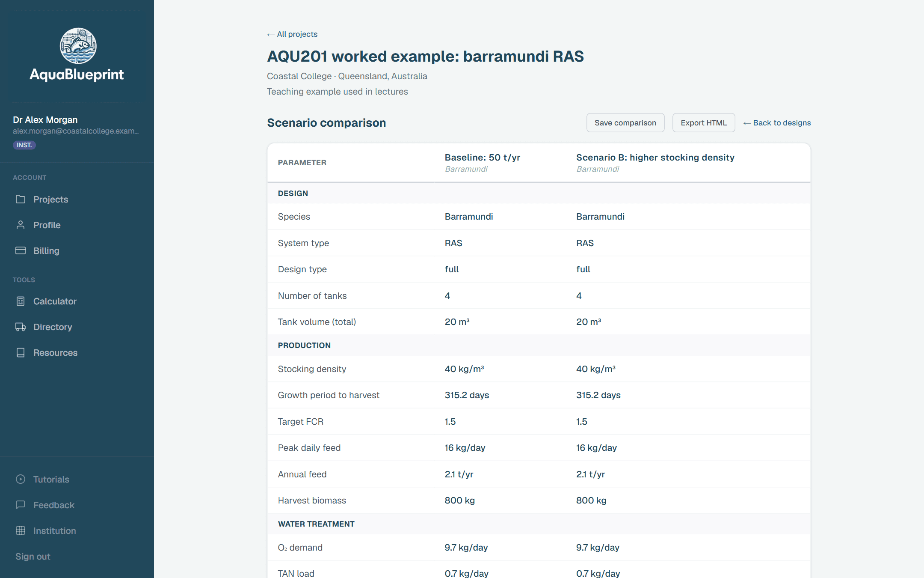924x578 pixels.
Task: Click the Billing card icon
Action: [x=21, y=250]
